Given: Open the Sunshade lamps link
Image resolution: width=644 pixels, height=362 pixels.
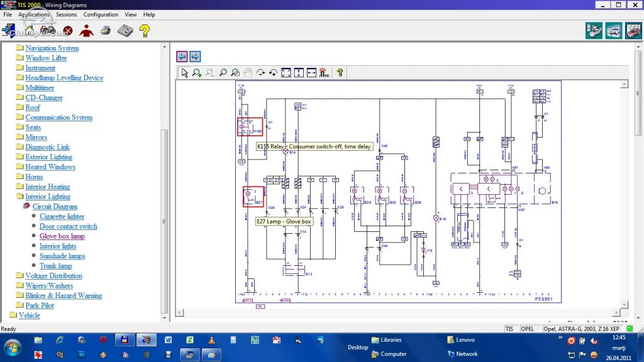Looking at the screenshot, I should [62, 256].
